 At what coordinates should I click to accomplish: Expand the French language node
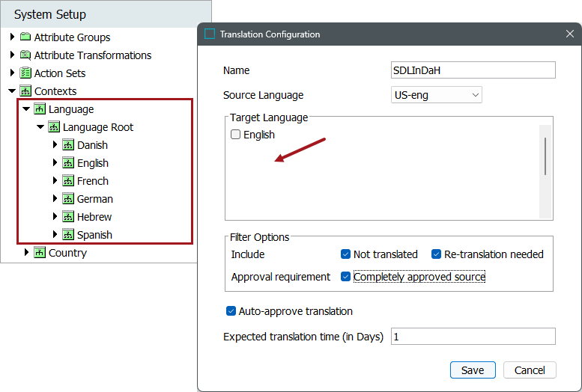55,181
